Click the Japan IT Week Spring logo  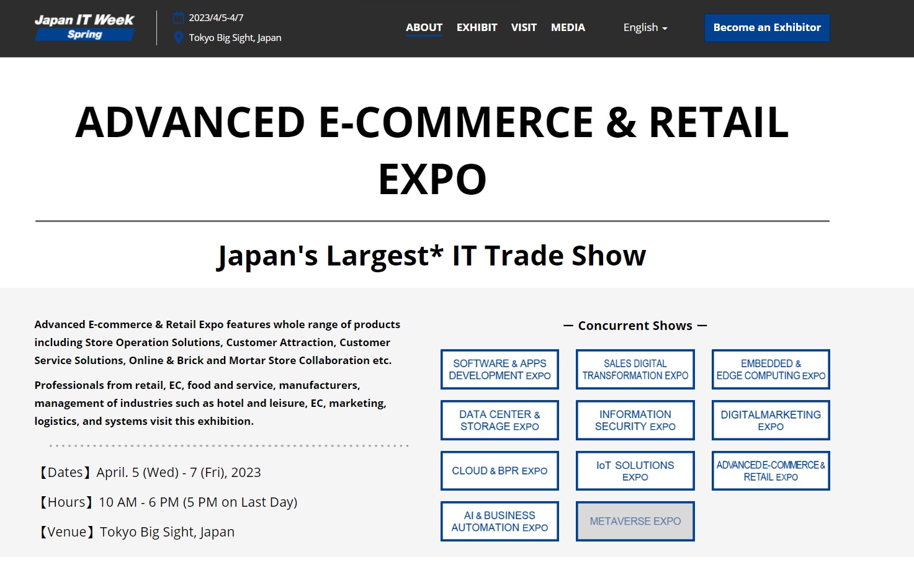[84, 27]
